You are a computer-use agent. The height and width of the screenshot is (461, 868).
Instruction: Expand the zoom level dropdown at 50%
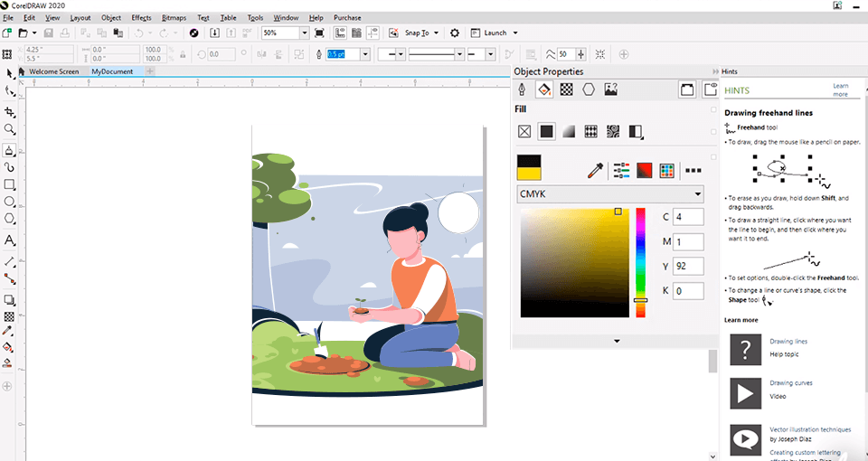pos(317,33)
